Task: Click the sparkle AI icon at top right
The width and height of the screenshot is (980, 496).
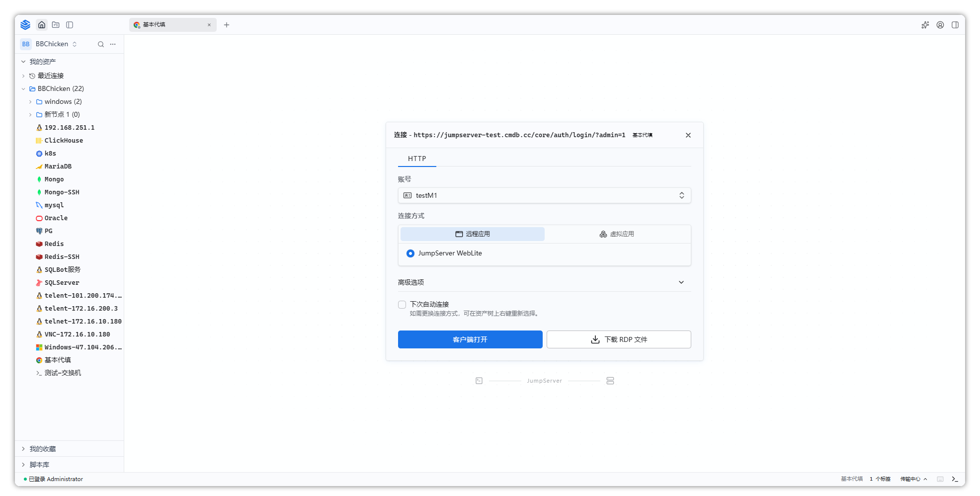Action: (925, 25)
